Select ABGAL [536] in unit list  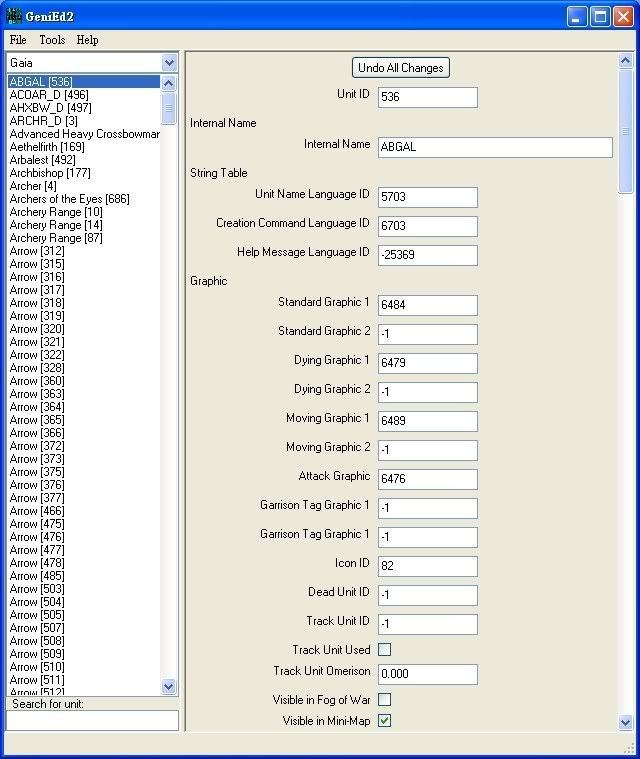(x=84, y=81)
